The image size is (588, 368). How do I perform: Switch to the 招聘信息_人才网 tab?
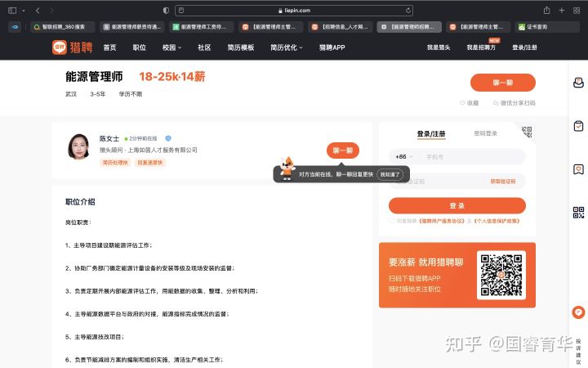340,27
